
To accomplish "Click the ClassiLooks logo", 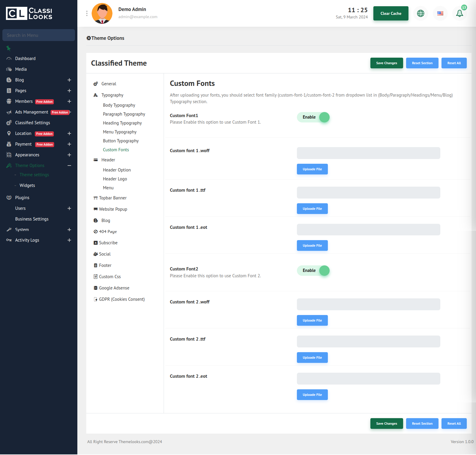I will tap(29, 13).
